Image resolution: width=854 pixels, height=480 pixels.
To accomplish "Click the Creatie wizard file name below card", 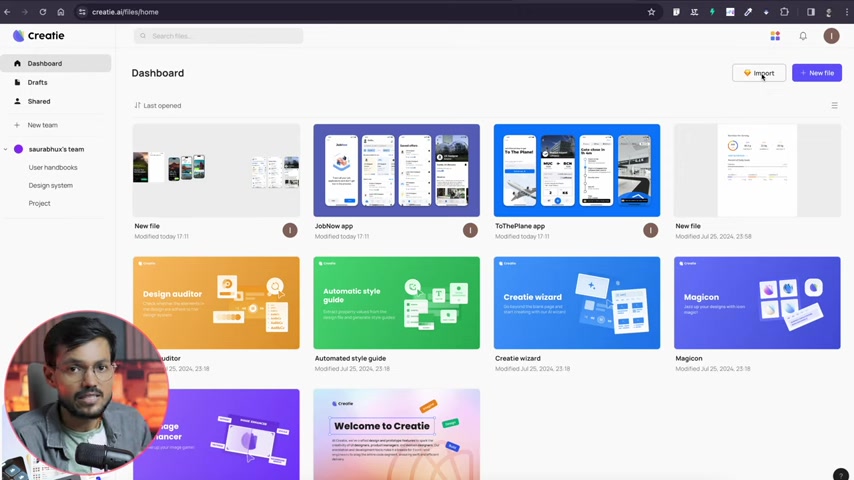I will (517, 359).
